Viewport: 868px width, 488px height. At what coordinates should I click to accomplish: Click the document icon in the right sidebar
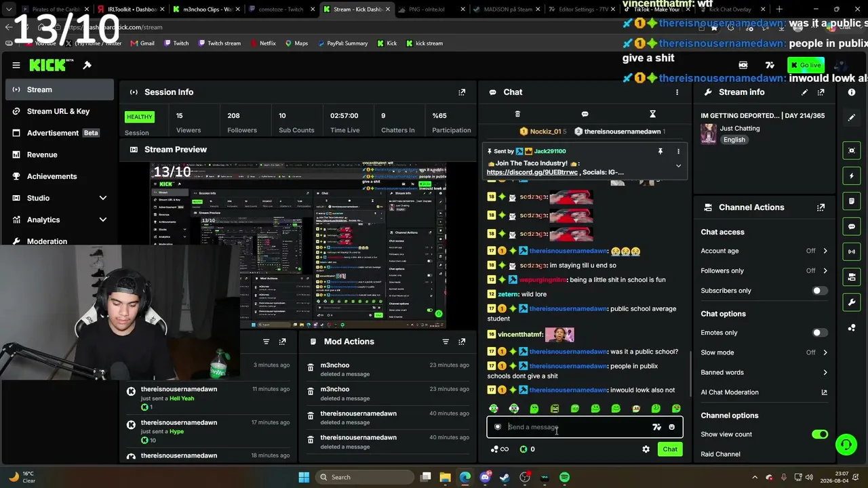(x=852, y=201)
